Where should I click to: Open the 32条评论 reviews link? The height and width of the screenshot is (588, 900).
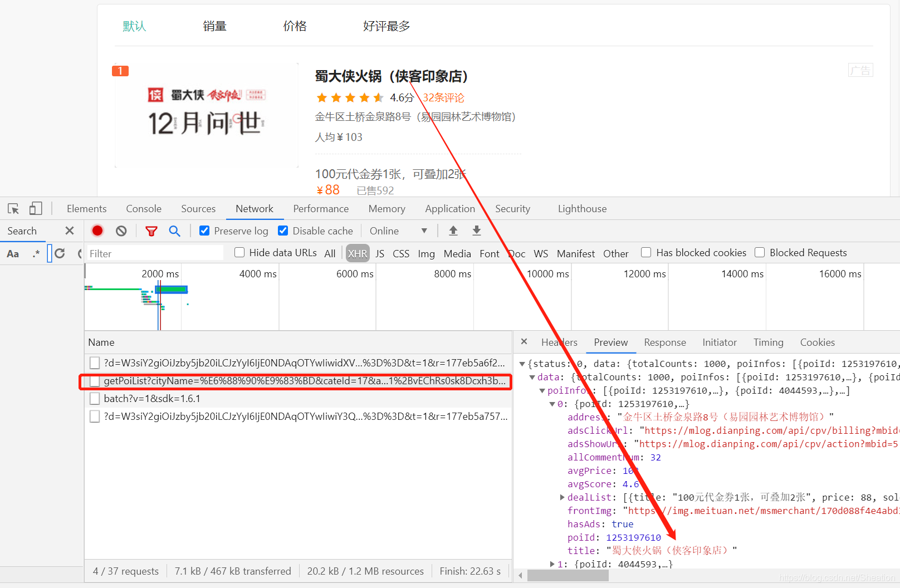pos(443,98)
